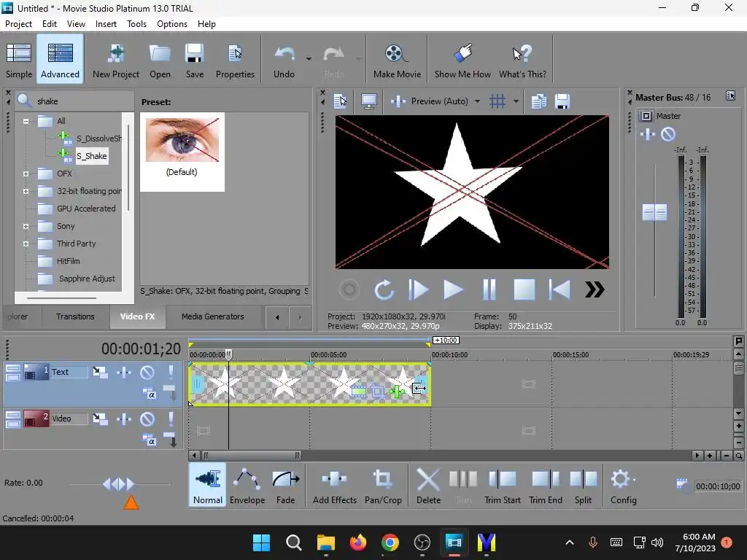This screenshot has width=747, height=560.
Task: Select S_DissolveShake effect
Action: click(98, 139)
